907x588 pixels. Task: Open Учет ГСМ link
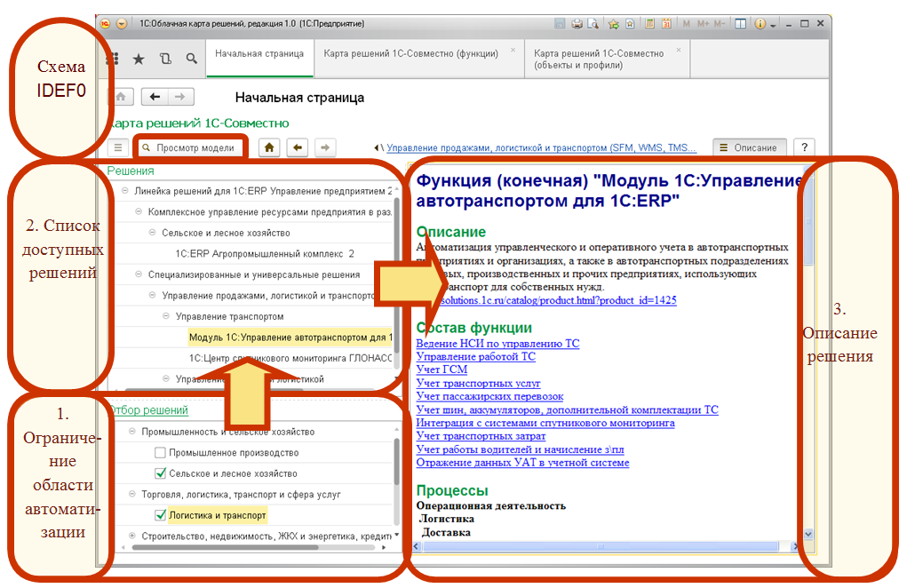pos(442,369)
